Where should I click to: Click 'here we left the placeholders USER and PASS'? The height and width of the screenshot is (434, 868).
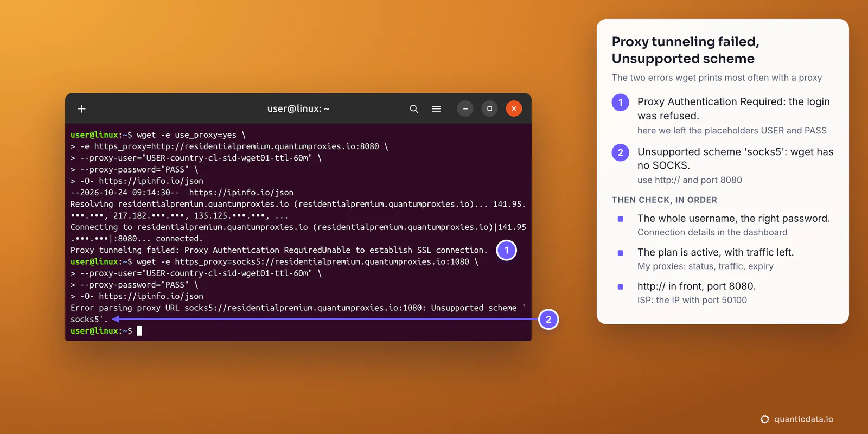pos(732,131)
